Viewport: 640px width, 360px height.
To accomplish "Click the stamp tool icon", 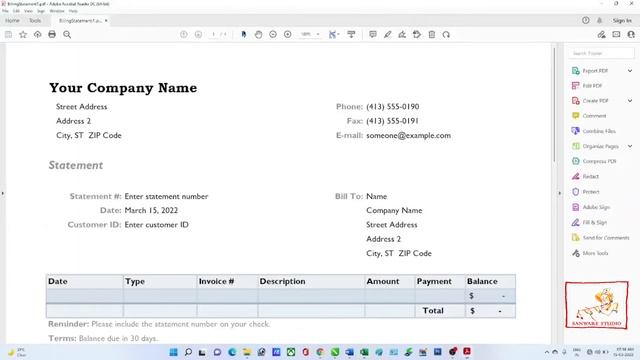I will pyautogui.click(x=417, y=35).
